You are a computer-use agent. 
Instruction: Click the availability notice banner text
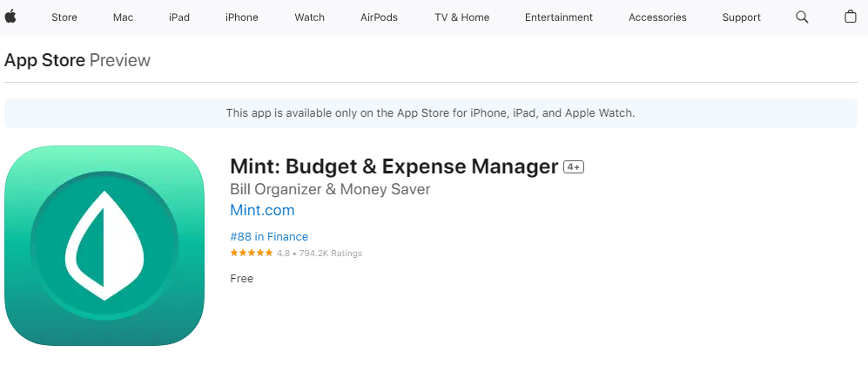tap(431, 113)
